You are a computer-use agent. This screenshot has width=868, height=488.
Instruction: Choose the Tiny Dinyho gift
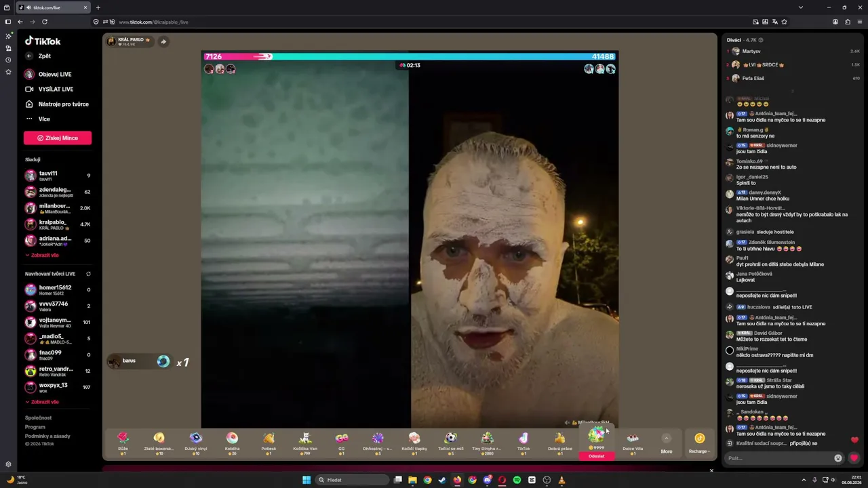click(x=488, y=442)
